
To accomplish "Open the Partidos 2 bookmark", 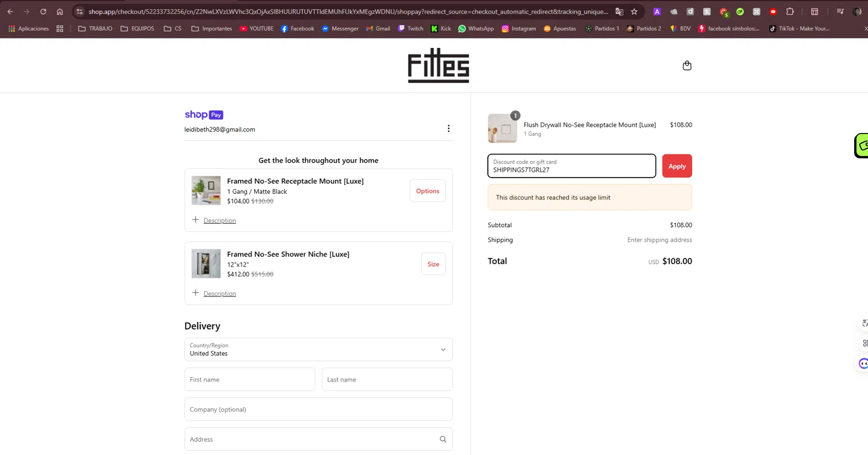I will (x=643, y=28).
